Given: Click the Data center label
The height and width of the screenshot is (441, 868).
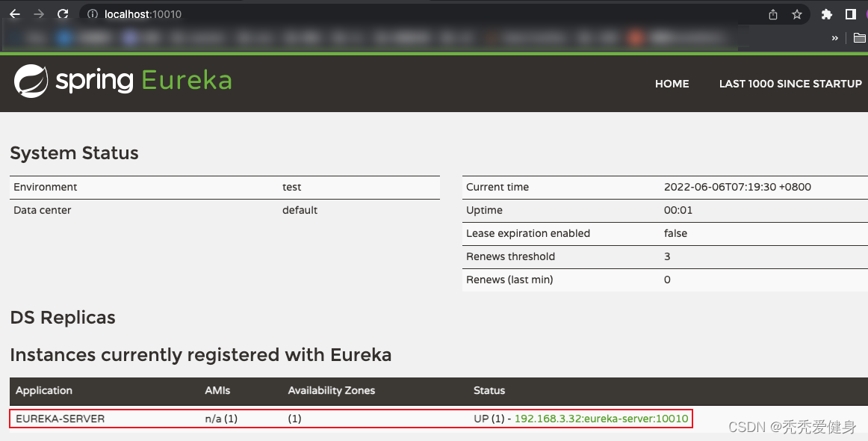Looking at the screenshot, I should point(42,211).
